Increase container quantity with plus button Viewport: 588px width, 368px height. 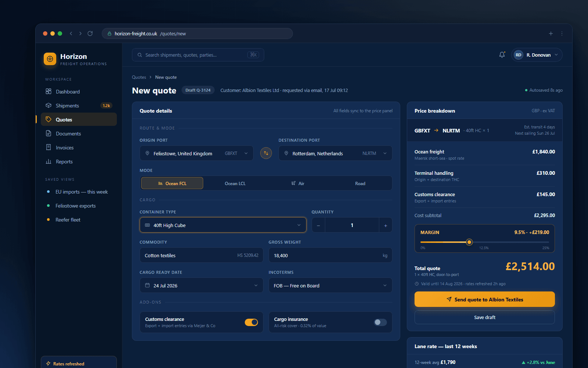pos(386,225)
